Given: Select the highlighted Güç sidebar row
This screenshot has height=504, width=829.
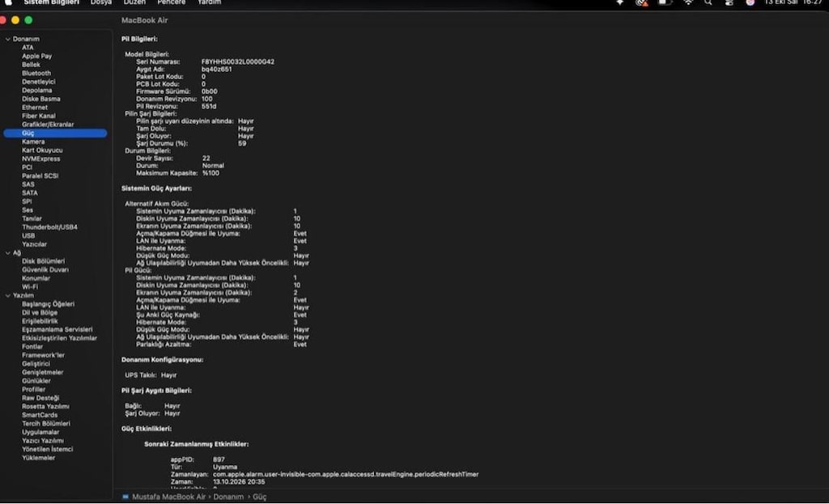Looking at the screenshot, I should (x=55, y=133).
